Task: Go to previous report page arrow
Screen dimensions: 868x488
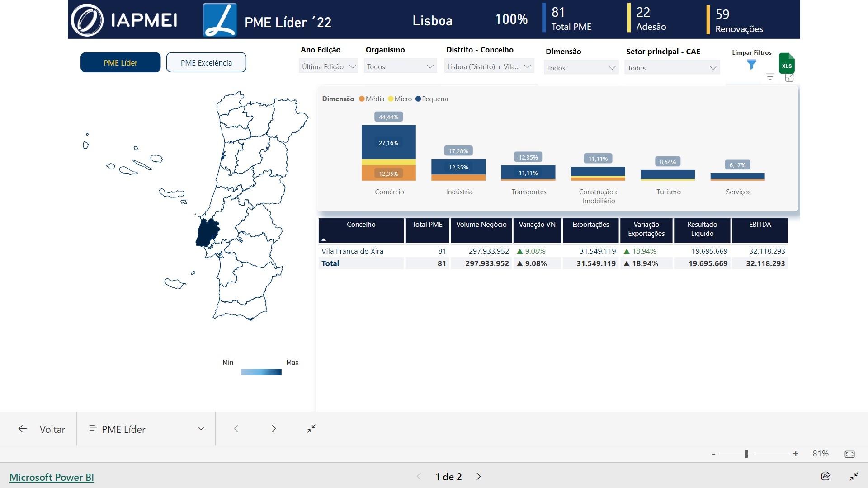Action: [x=236, y=429]
